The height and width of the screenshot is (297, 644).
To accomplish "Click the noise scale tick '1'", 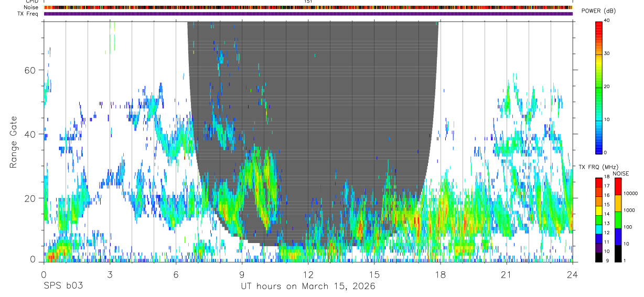I will 624,260.
